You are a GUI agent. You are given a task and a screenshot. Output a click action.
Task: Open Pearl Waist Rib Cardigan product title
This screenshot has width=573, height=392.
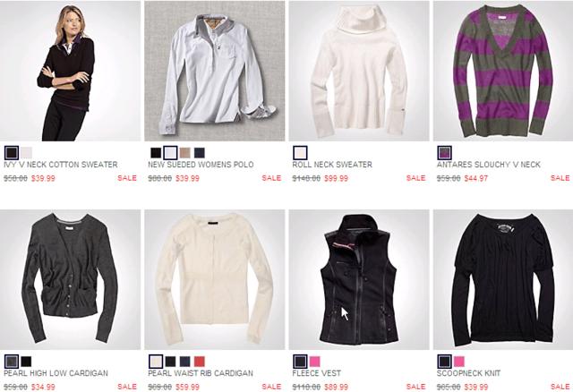201,373
